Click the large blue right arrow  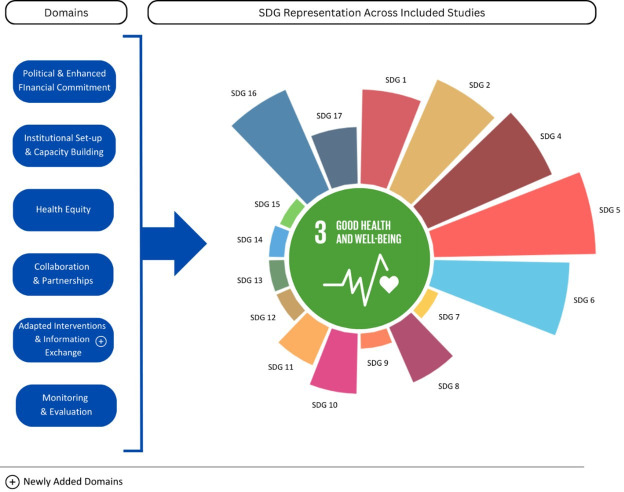tap(174, 244)
